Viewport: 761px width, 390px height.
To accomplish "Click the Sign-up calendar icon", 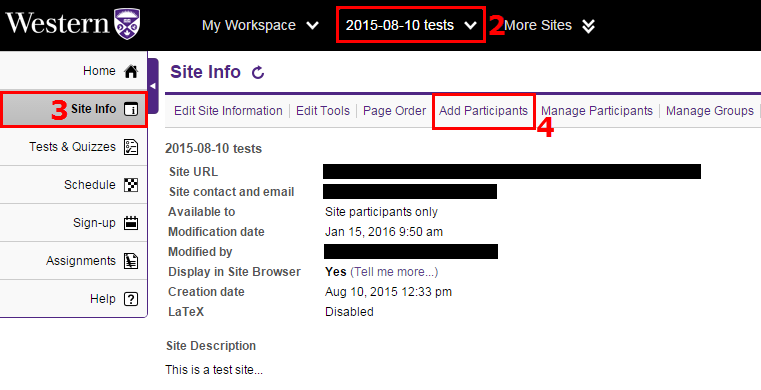I will click(131, 223).
